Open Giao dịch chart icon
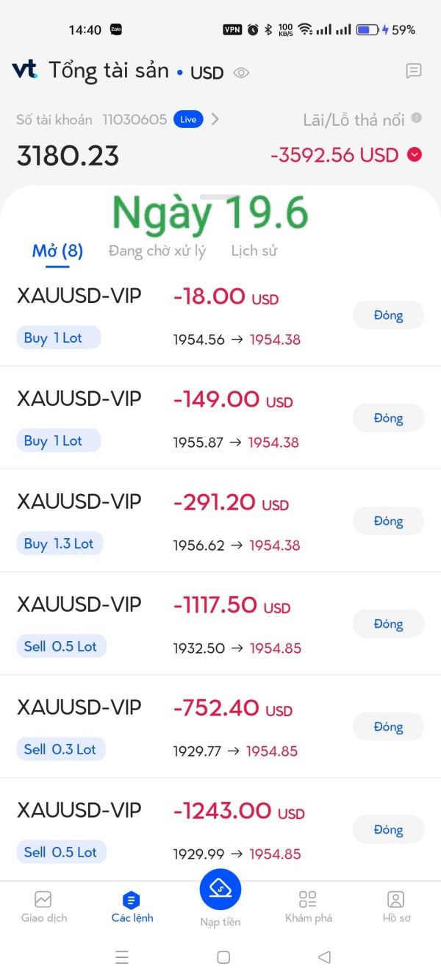Screen dimensions: 441x980 pyautogui.click(x=43, y=899)
